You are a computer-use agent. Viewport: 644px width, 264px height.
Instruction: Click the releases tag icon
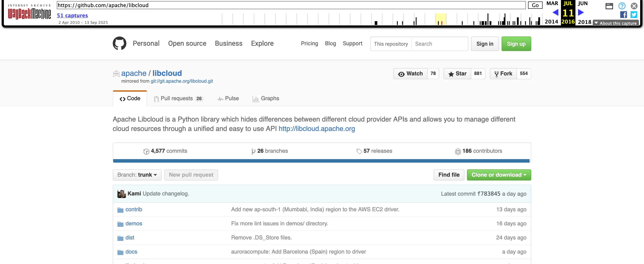[359, 151]
